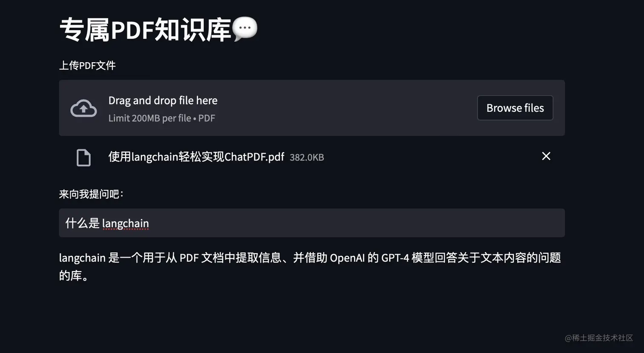Click Browse files to upload a PDF
644x353 pixels.
tap(515, 108)
